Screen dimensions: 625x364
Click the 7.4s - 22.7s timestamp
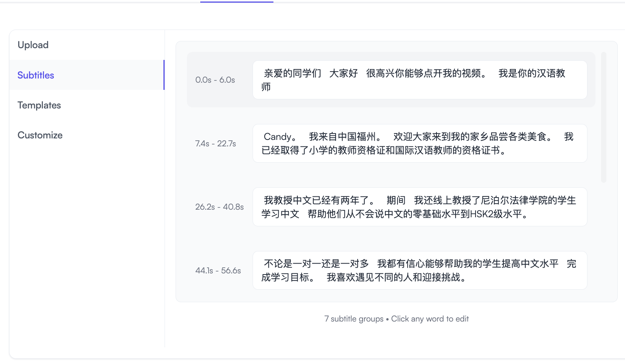215,143
